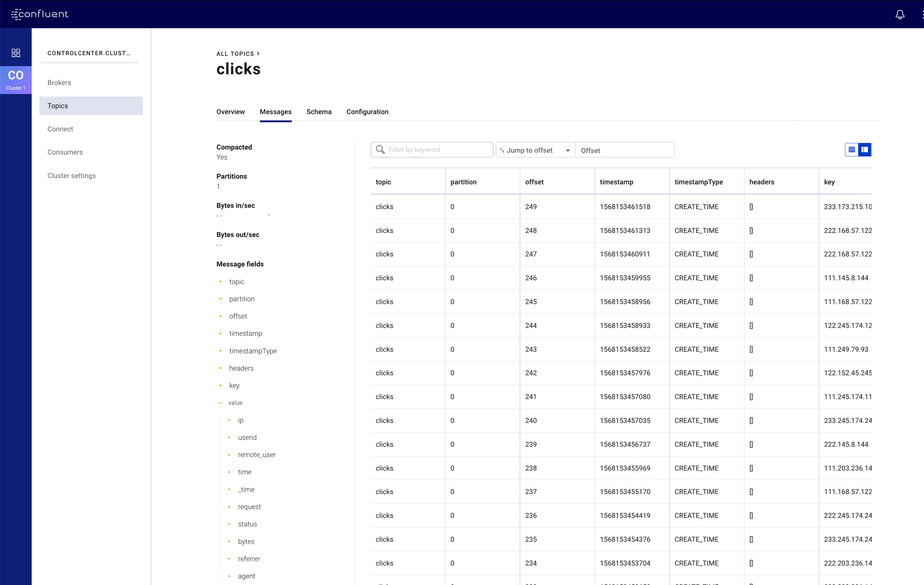Click key 111.249.79.93

[x=846, y=349]
